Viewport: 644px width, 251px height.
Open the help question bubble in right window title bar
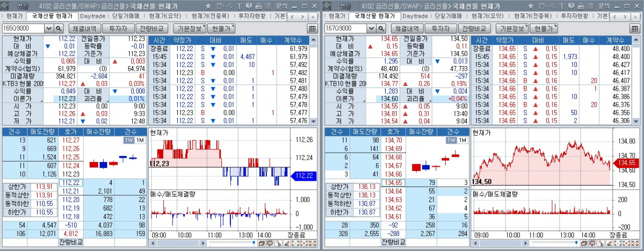point(571,6)
